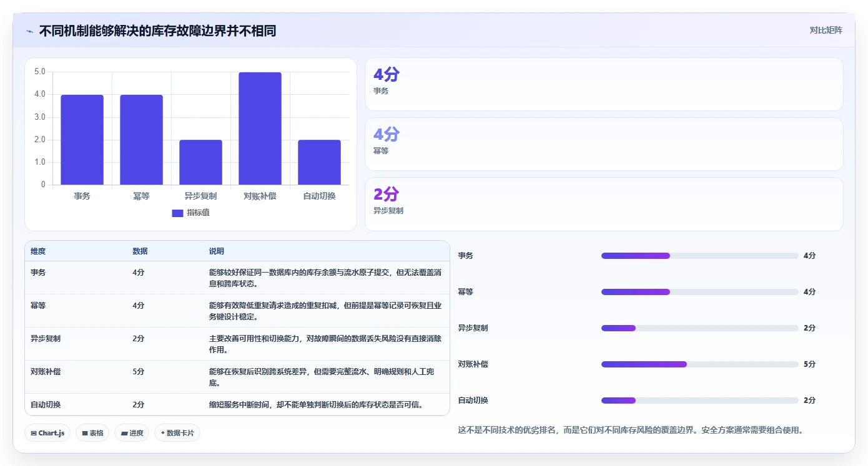Click the 说明 column header
This screenshot has width=868, height=466.
[x=216, y=251]
